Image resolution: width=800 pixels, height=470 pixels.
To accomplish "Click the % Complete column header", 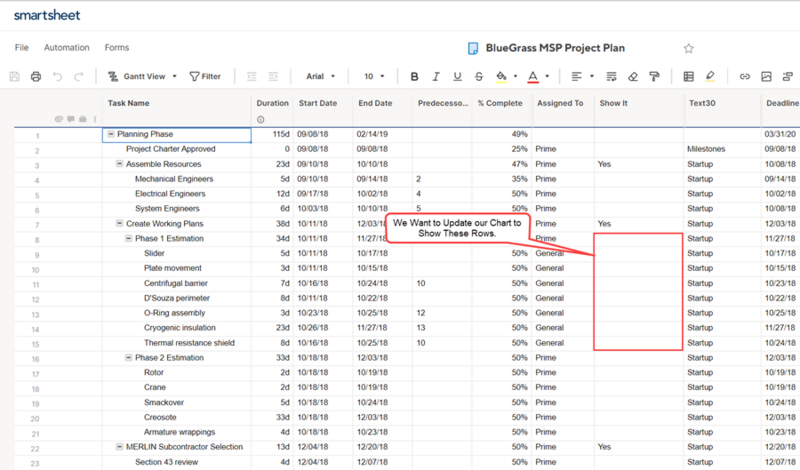I will 500,103.
